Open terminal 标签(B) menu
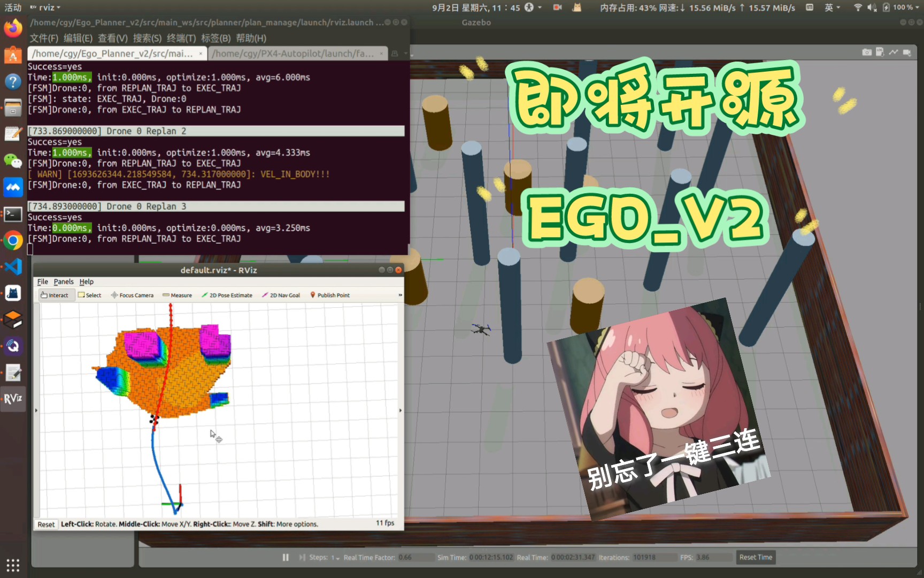Viewport: 924px width, 578px height. pyautogui.click(x=215, y=38)
